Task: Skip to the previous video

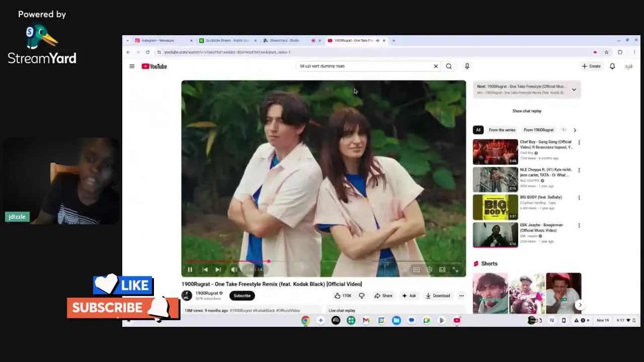Action: pyautogui.click(x=205, y=270)
